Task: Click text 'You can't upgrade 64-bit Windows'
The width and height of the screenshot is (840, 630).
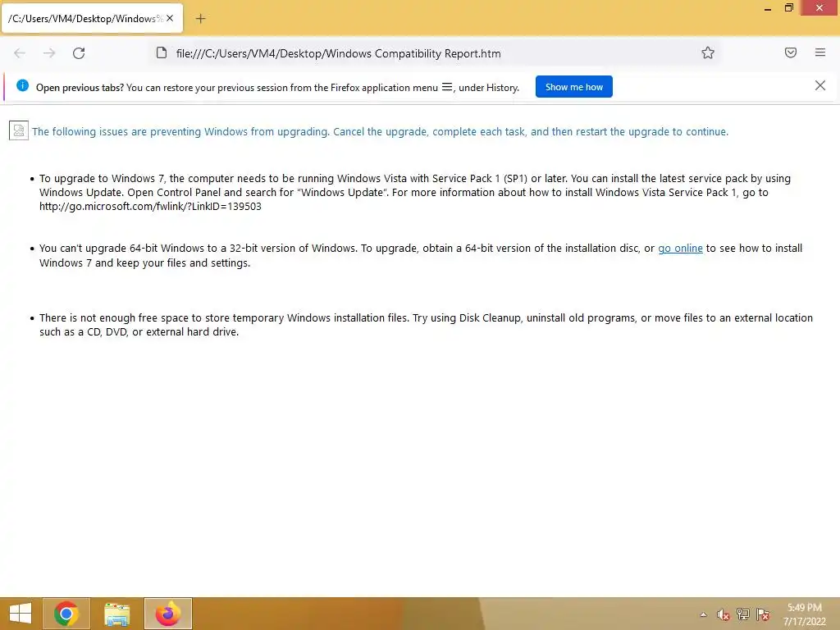Action: tap(121, 248)
